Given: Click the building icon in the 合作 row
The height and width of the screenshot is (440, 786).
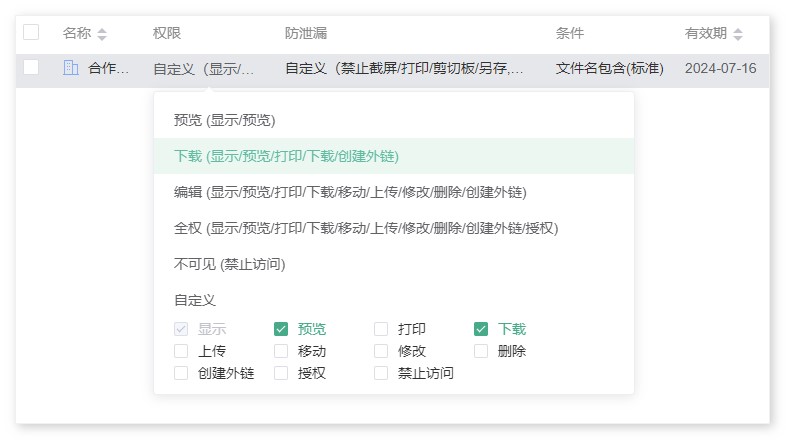Looking at the screenshot, I should [70, 68].
